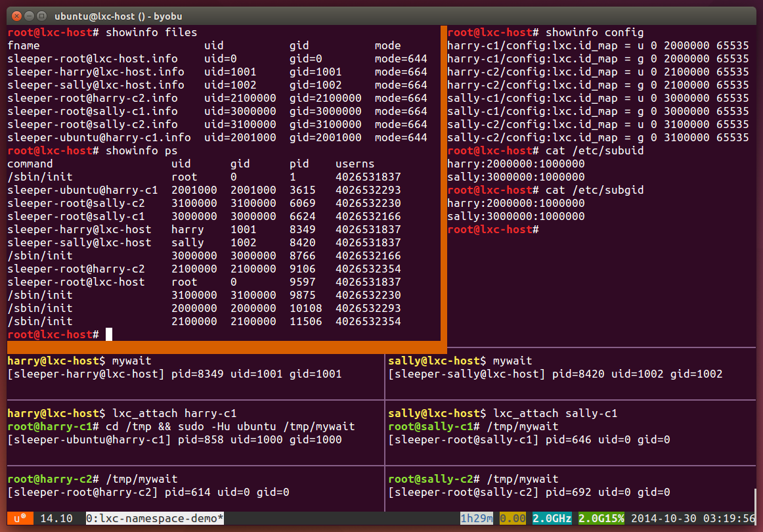
Task: Click the 1h29m uptime indicator
Action: (x=477, y=519)
